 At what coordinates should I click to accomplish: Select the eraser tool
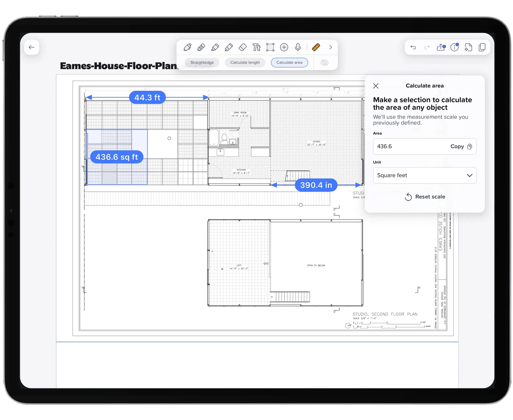coord(242,47)
